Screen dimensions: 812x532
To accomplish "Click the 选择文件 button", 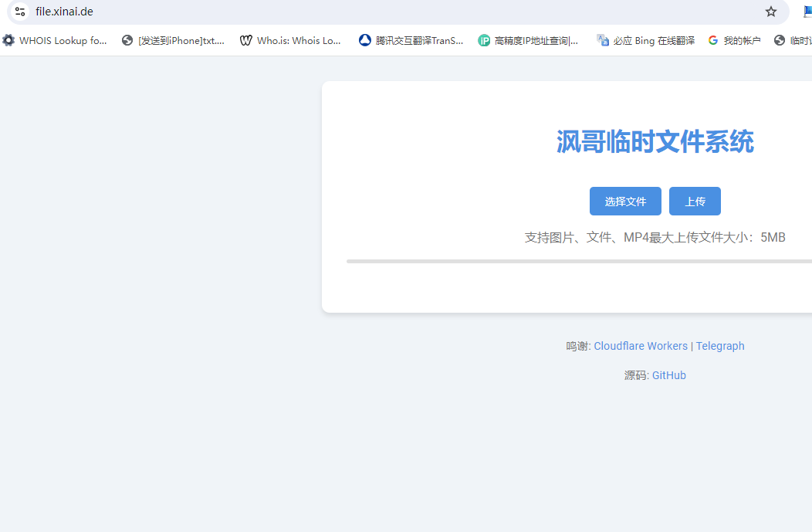I will [625, 201].
